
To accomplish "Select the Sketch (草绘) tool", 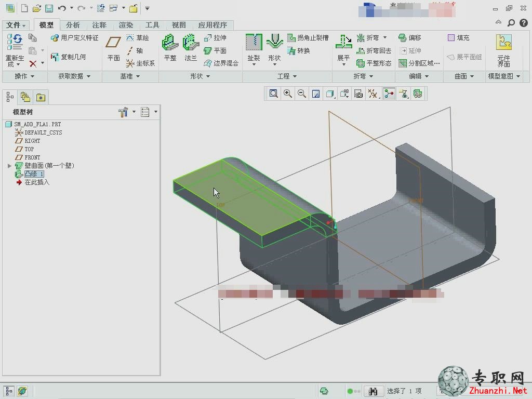I will [137, 37].
